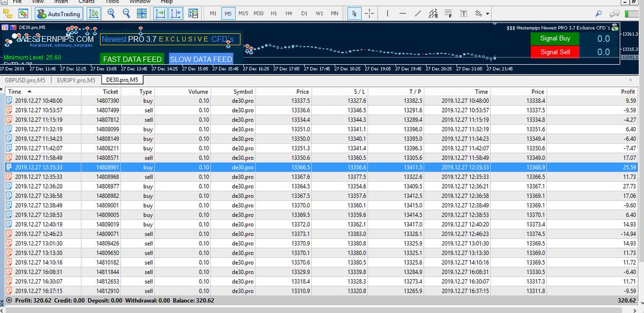
Task: Tile chart windows using the grid icon
Action: (x=142, y=13)
